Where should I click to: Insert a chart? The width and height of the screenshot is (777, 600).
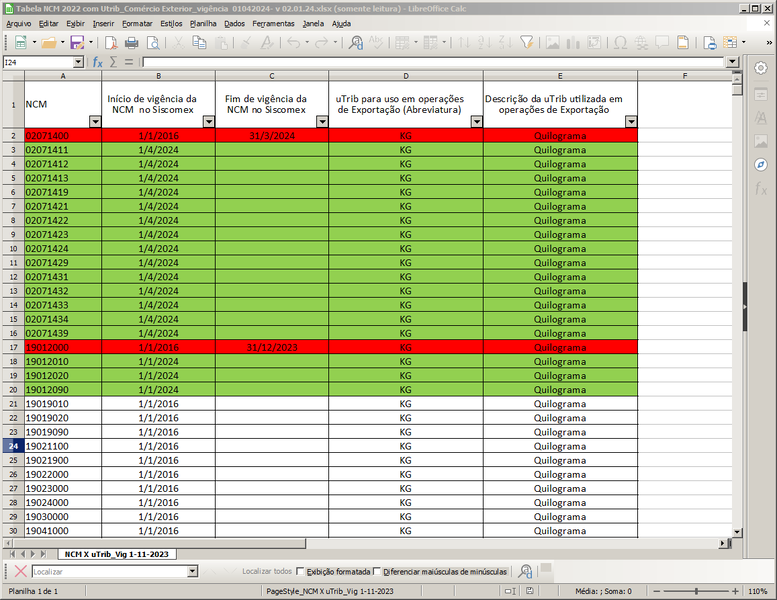pyautogui.click(x=573, y=43)
